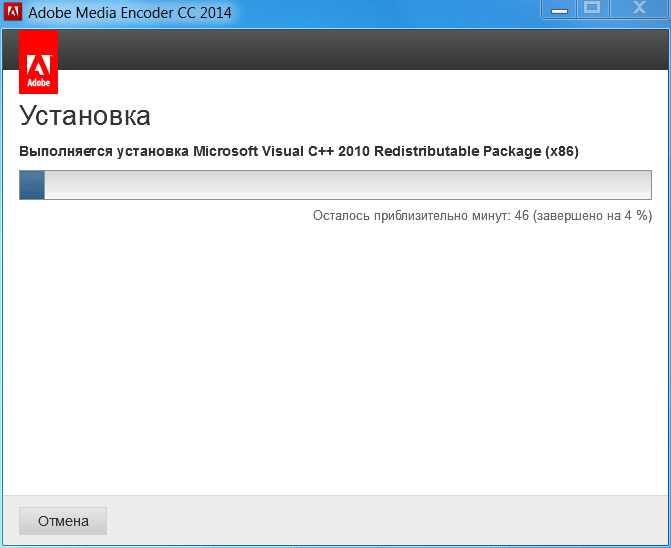Click the Visual C++ 2010 installation status text

(x=299, y=151)
